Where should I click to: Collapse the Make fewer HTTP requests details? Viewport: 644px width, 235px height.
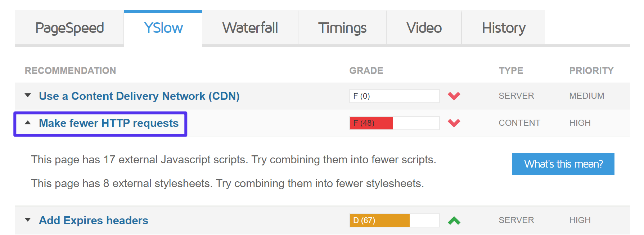[28, 123]
